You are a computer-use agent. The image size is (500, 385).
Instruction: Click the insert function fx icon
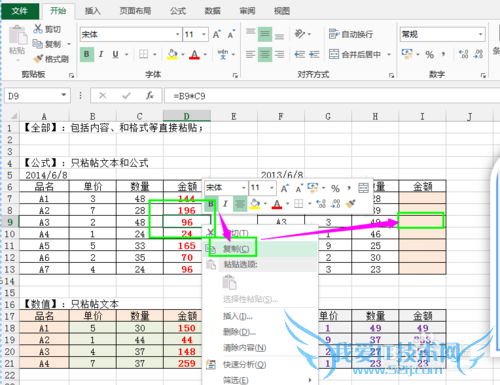(150, 96)
